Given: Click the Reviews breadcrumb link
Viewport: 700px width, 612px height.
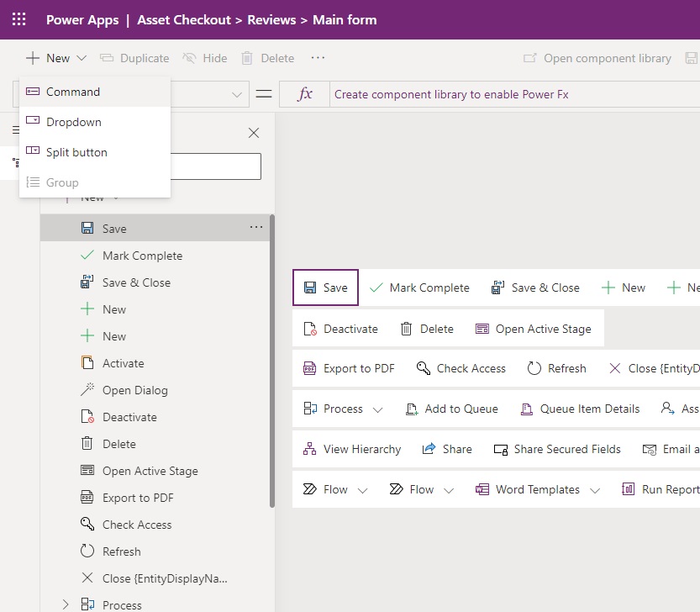Looking at the screenshot, I should [271, 19].
